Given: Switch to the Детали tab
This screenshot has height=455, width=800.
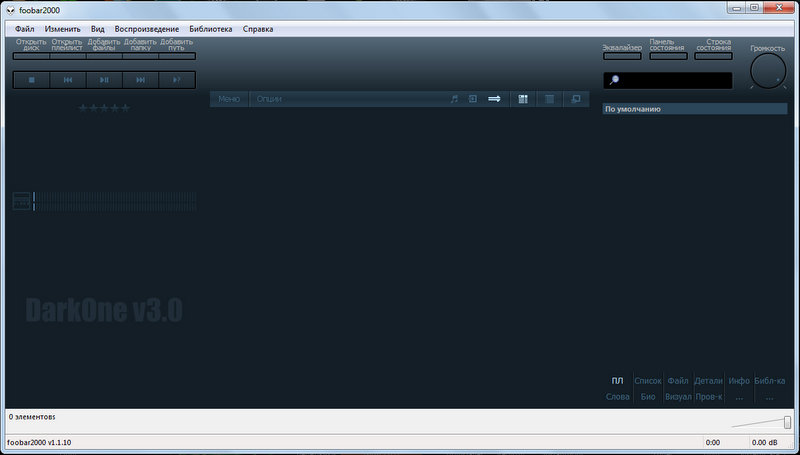Looking at the screenshot, I should click(709, 381).
